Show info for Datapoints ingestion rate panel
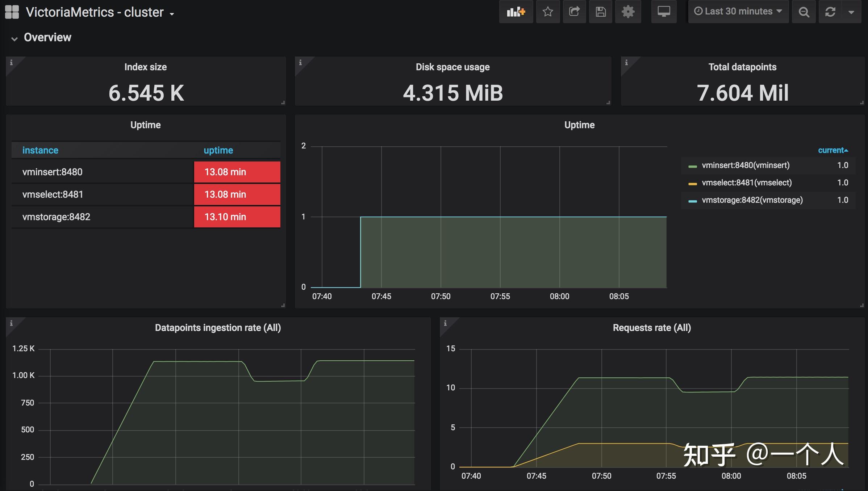The image size is (868, 491). 11,323
